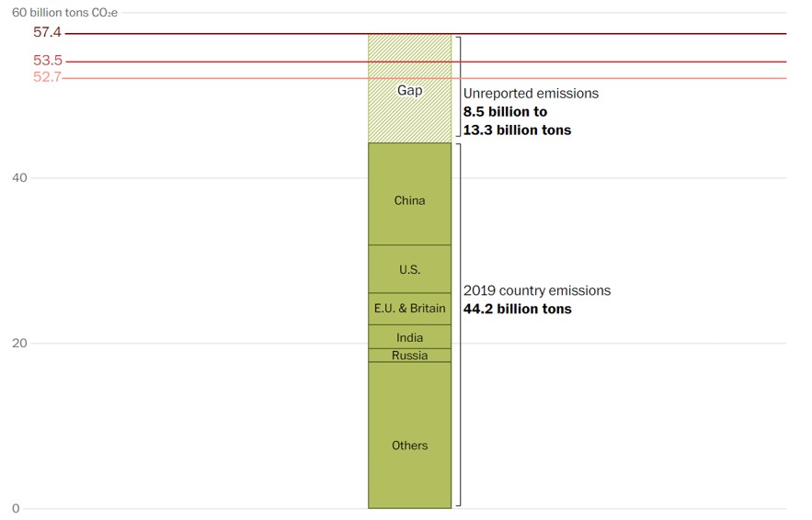
Task: Select the 53.5 red line label
Action: (47, 61)
